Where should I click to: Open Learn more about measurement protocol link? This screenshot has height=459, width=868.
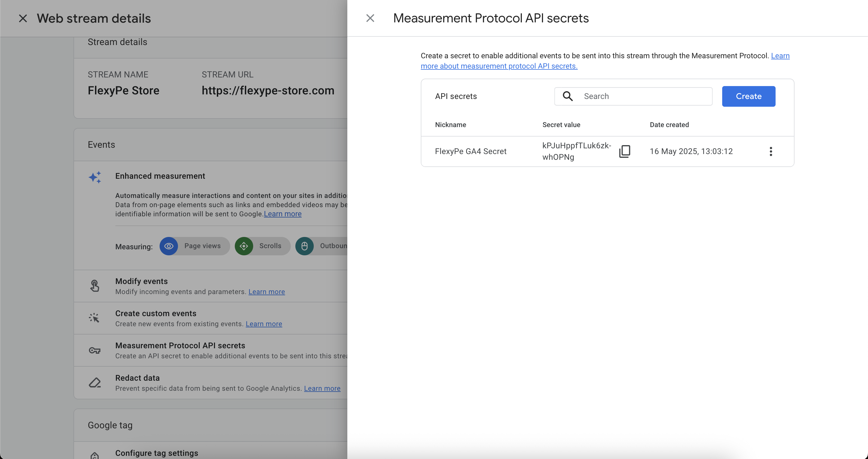pos(499,66)
